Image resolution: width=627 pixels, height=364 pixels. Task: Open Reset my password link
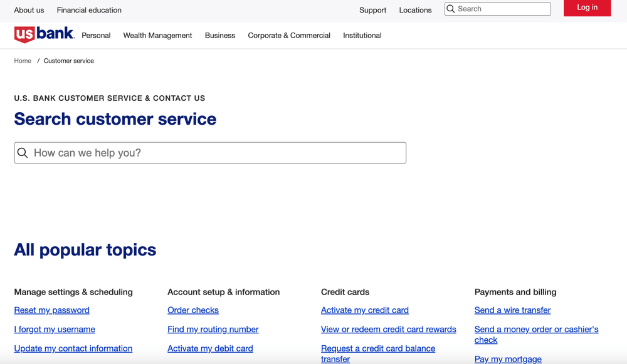coord(51,310)
